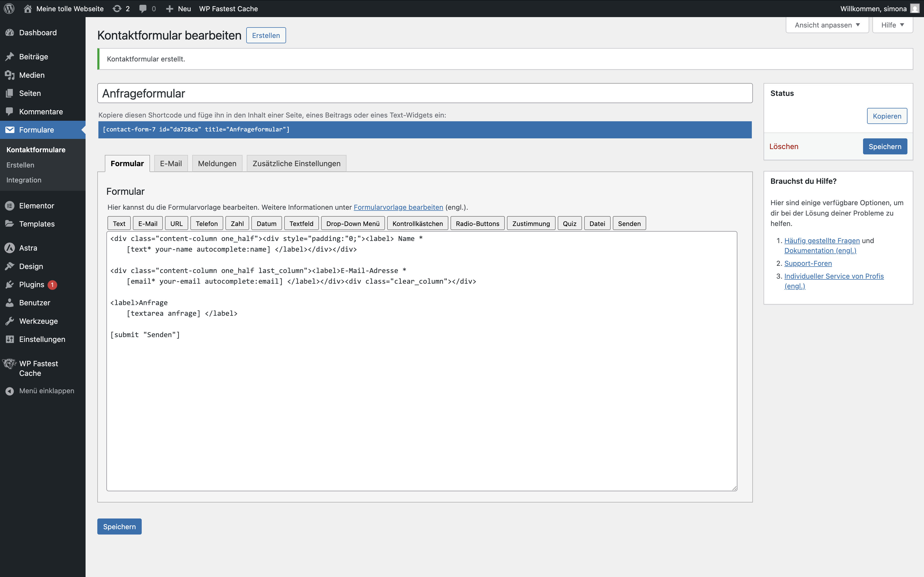Open WP Fastest Cache sidebar item
The width and height of the screenshot is (924, 577).
tap(38, 368)
